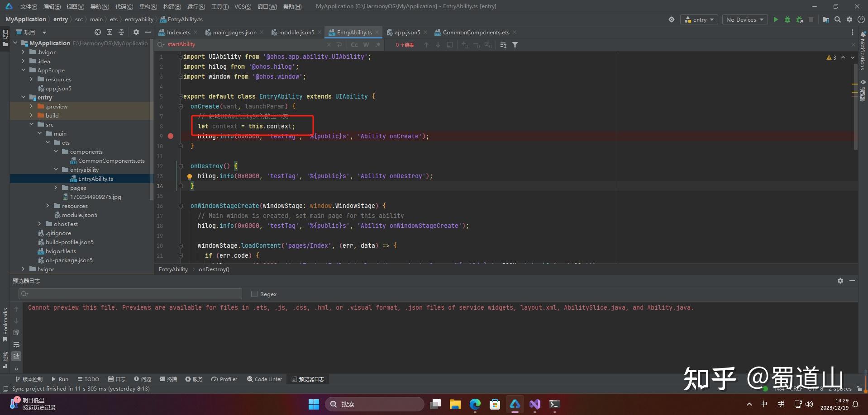Open the Profiler tool window

pyautogui.click(x=224, y=379)
